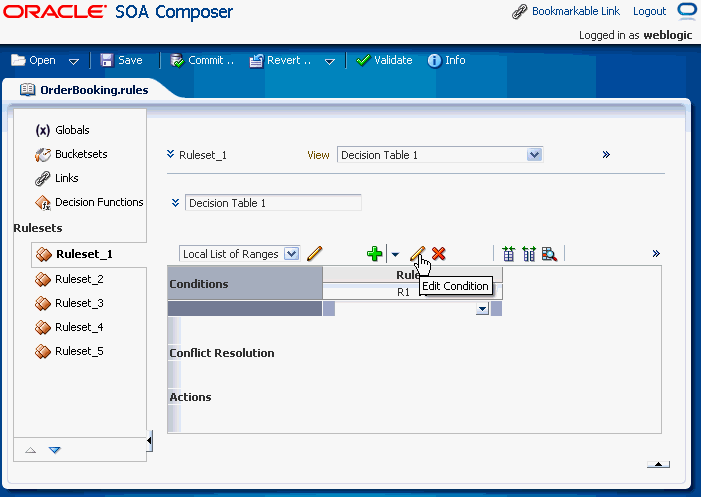Open the View Decision Table 1 dropdown
The height and width of the screenshot is (497, 701).
point(534,155)
